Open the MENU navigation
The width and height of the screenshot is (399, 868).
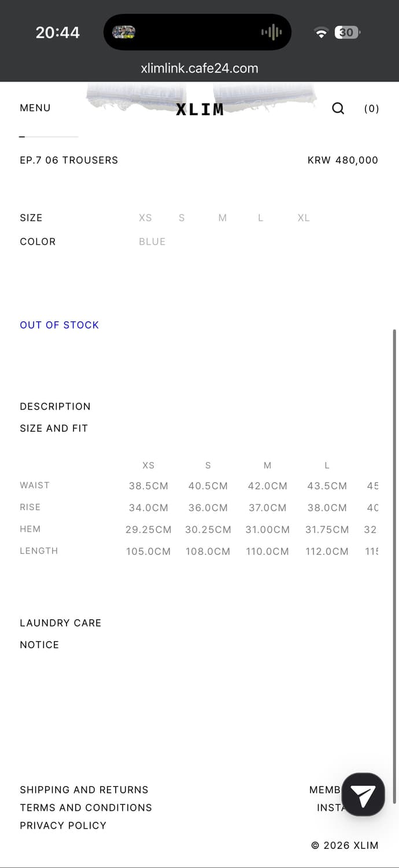coord(35,108)
